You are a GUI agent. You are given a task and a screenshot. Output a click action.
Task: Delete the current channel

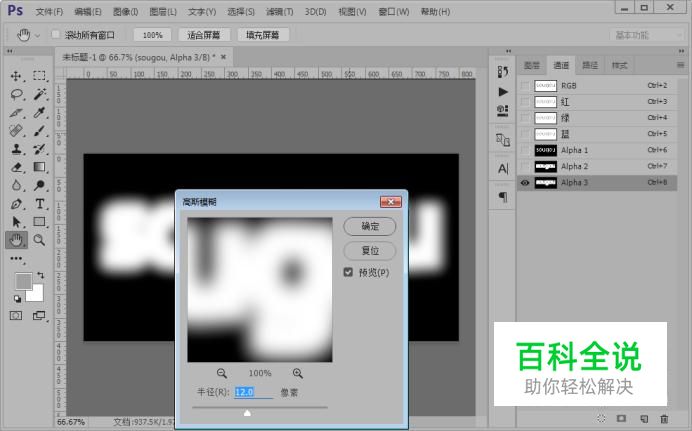(x=664, y=418)
